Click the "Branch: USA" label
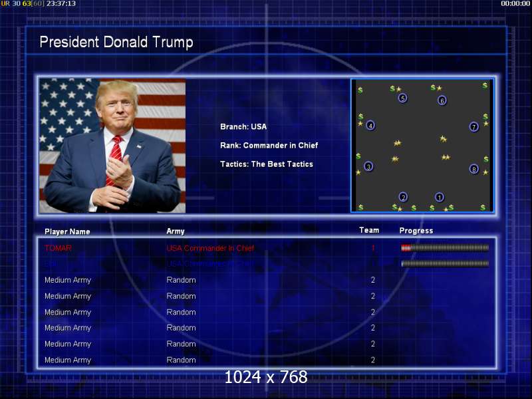The width and height of the screenshot is (532, 399). pyautogui.click(x=243, y=127)
